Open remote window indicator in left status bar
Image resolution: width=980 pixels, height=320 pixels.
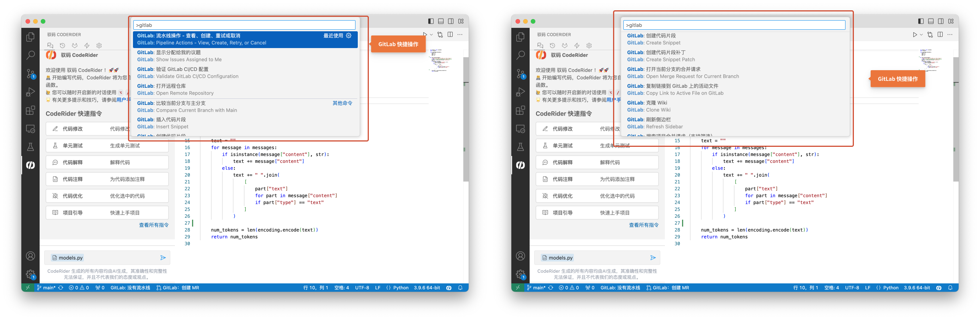27,288
